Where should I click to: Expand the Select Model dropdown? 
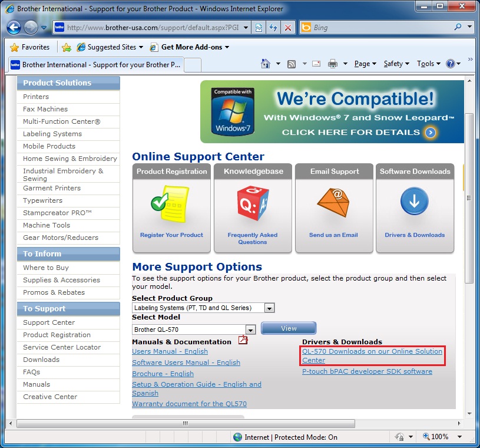(250, 330)
